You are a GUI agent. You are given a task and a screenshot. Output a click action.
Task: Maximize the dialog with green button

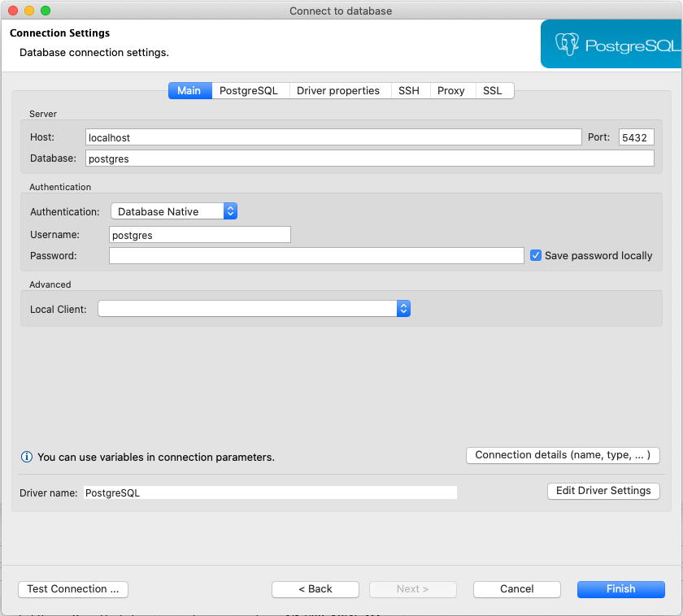pos(46,11)
